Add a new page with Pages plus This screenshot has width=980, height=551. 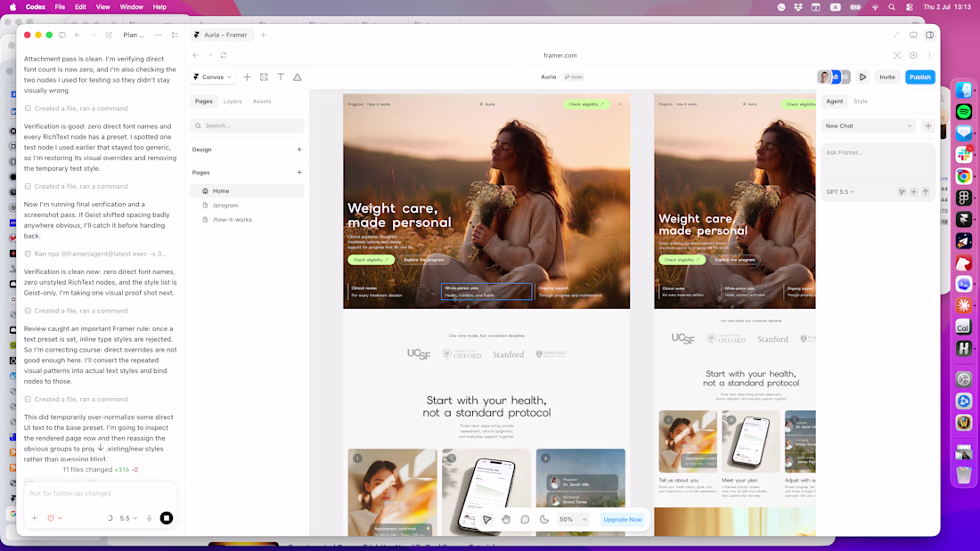point(299,173)
